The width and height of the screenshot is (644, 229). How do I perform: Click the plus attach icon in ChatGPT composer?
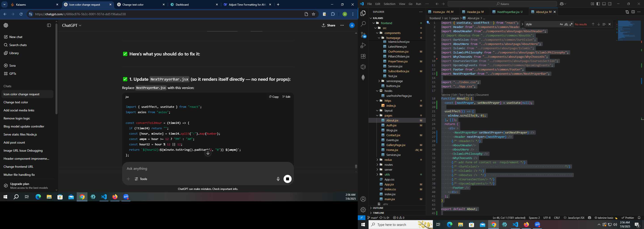[x=128, y=179]
